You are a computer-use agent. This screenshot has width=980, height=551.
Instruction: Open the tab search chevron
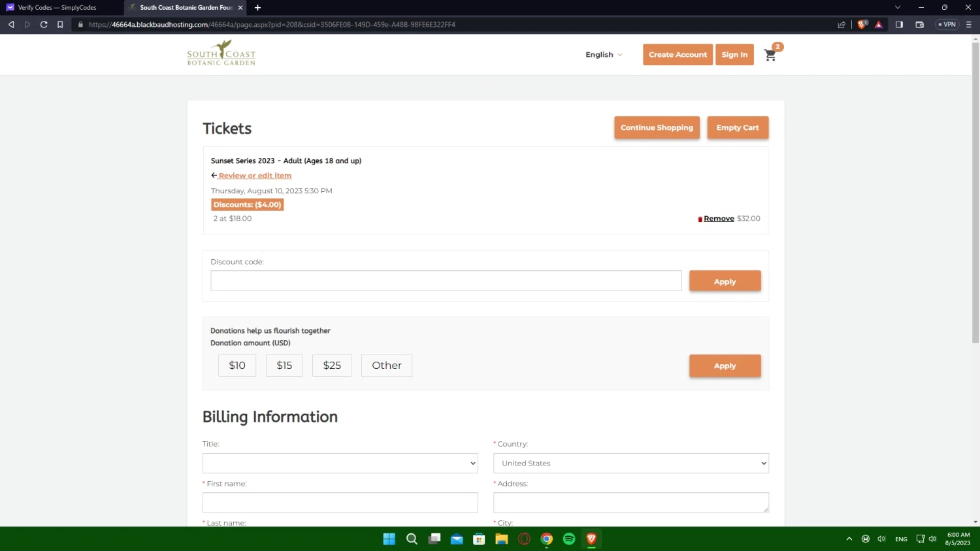point(898,7)
